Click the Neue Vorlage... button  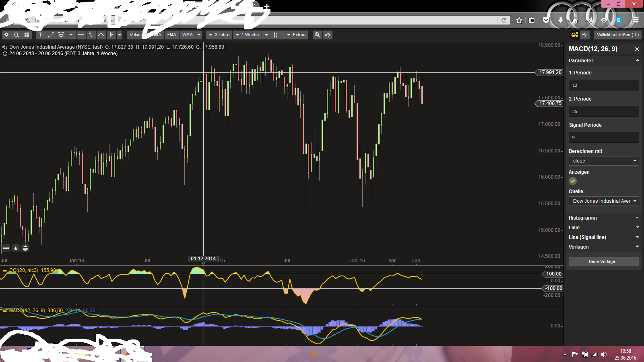click(x=604, y=261)
